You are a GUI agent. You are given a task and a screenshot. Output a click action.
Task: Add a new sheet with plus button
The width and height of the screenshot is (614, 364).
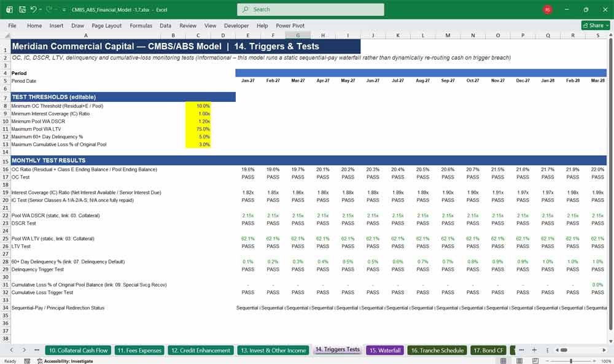click(534, 350)
